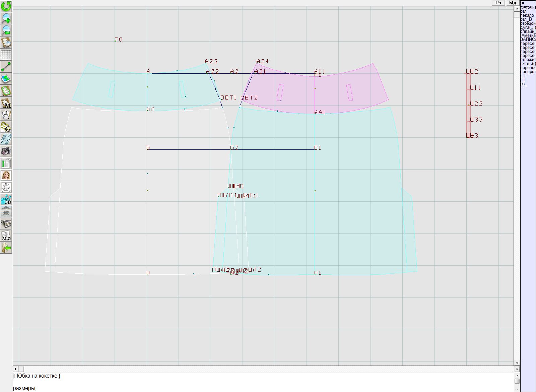Select the compass divider tool
The image size is (536, 392).
pyautogui.click(x=6, y=115)
